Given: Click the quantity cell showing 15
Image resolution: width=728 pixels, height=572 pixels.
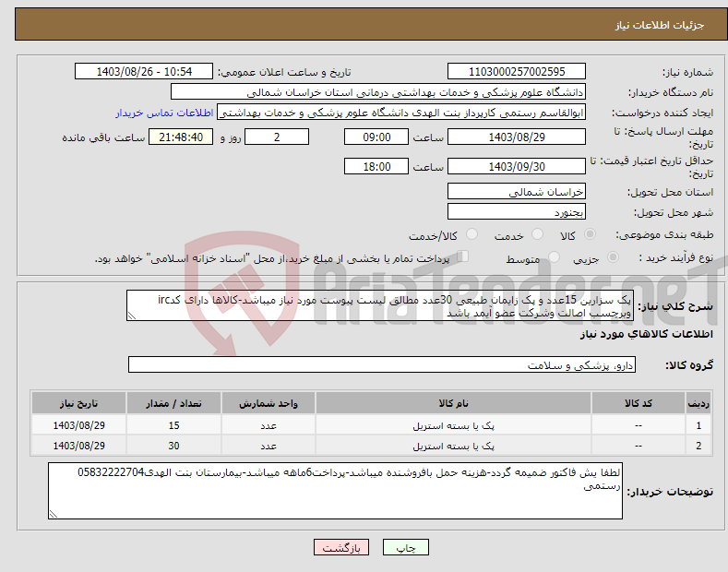Looking at the screenshot, I should click(x=173, y=425).
